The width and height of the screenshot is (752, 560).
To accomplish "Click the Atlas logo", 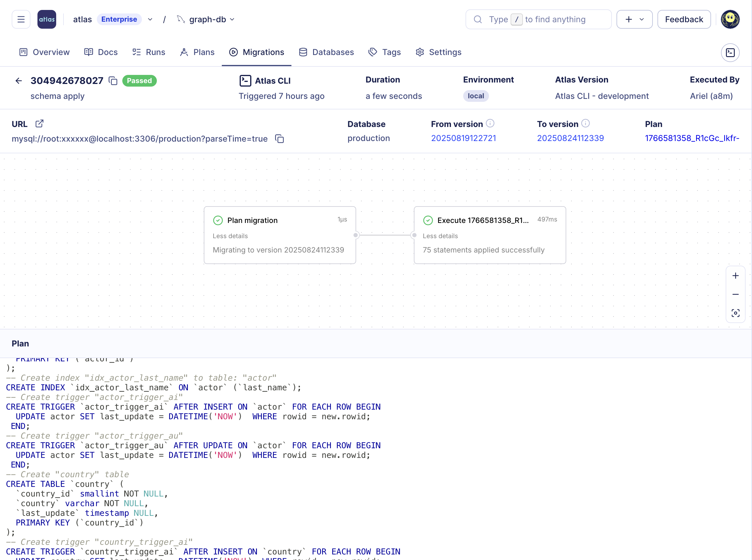I will pos(47,19).
